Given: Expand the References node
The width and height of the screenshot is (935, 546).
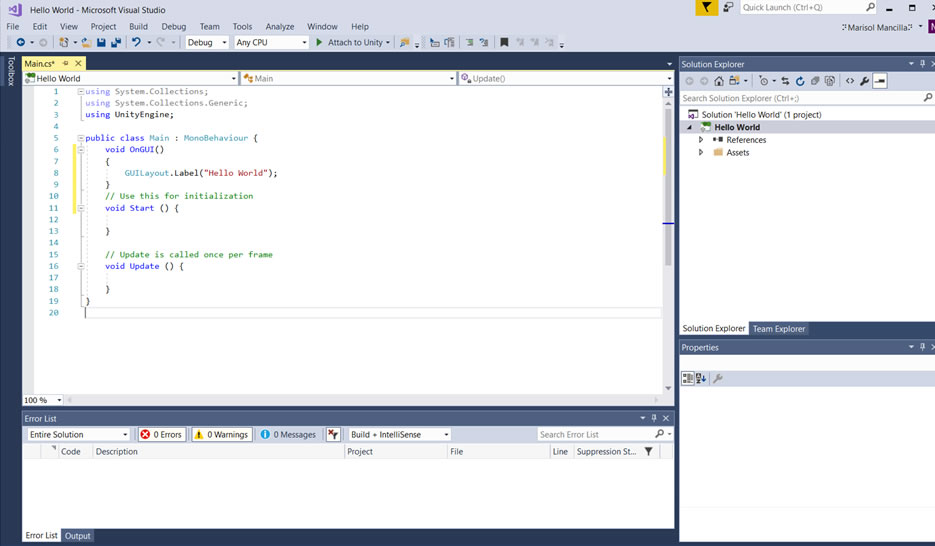Looking at the screenshot, I should (x=701, y=139).
